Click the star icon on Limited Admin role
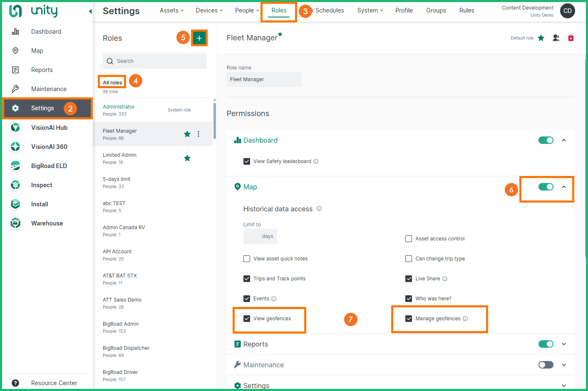 click(187, 158)
